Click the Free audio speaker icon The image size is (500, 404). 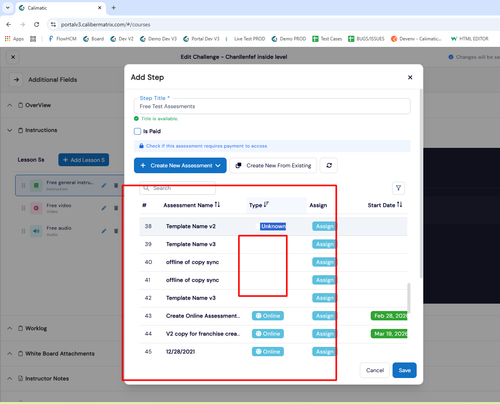click(x=36, y=231)
